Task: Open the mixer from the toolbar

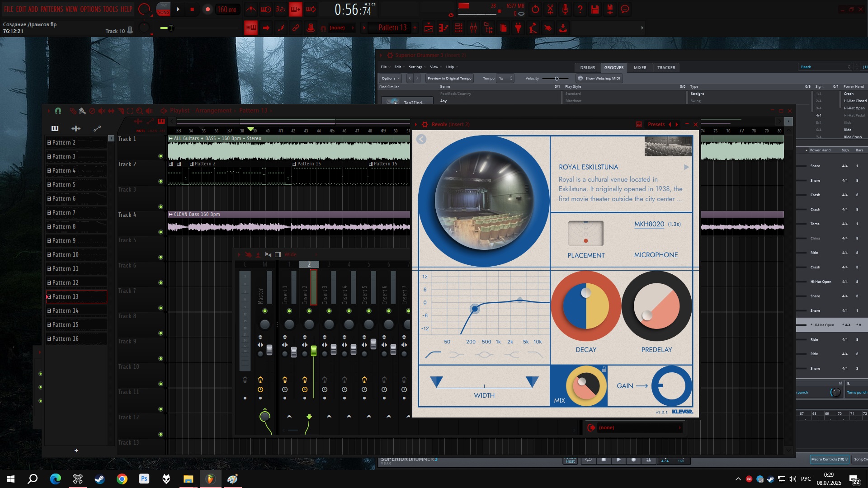Action: point(473,28)
